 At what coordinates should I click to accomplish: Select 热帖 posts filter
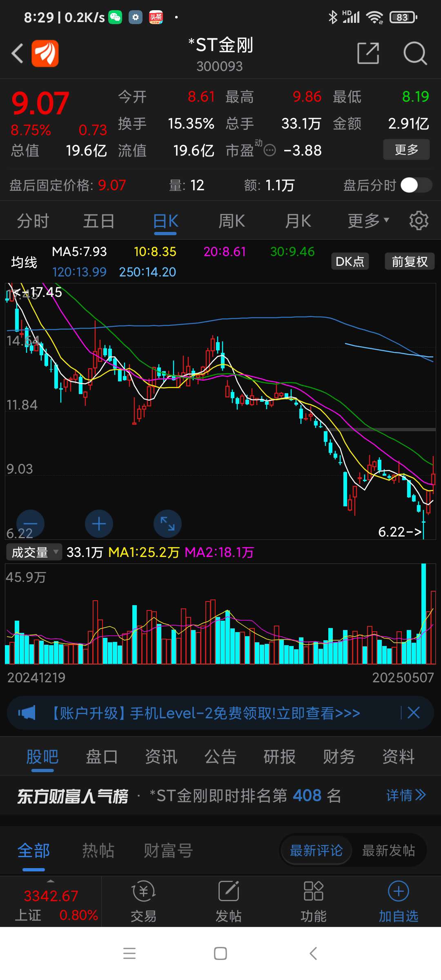98,851
